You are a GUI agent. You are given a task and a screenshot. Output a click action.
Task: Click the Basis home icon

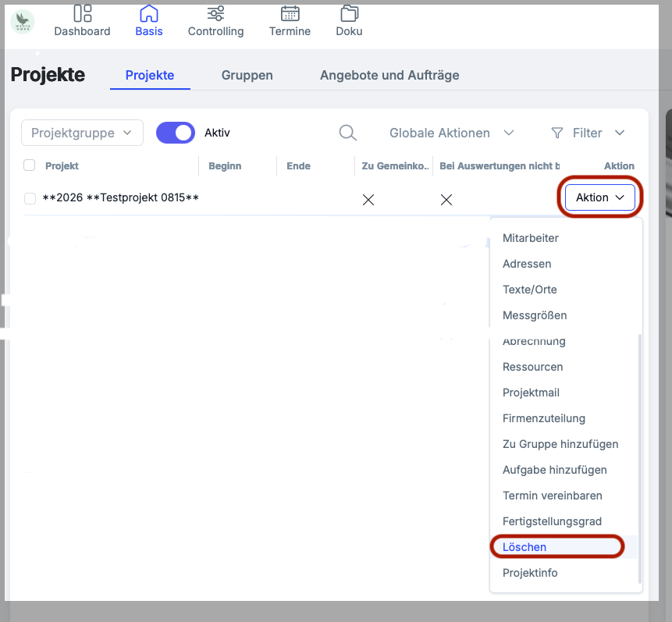[x=148, y=14]
